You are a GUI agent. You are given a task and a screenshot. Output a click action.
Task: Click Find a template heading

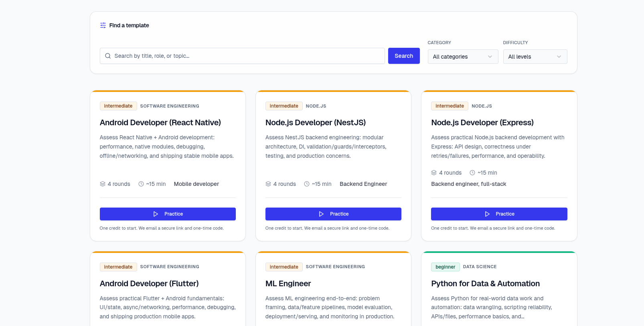pos(129,25)
